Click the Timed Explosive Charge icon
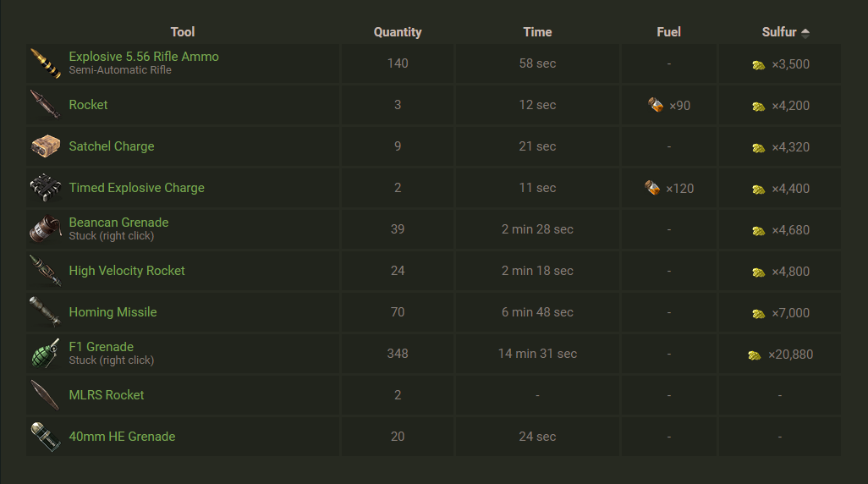This screenshot has width=868, height=484. (x=45, y=188)
